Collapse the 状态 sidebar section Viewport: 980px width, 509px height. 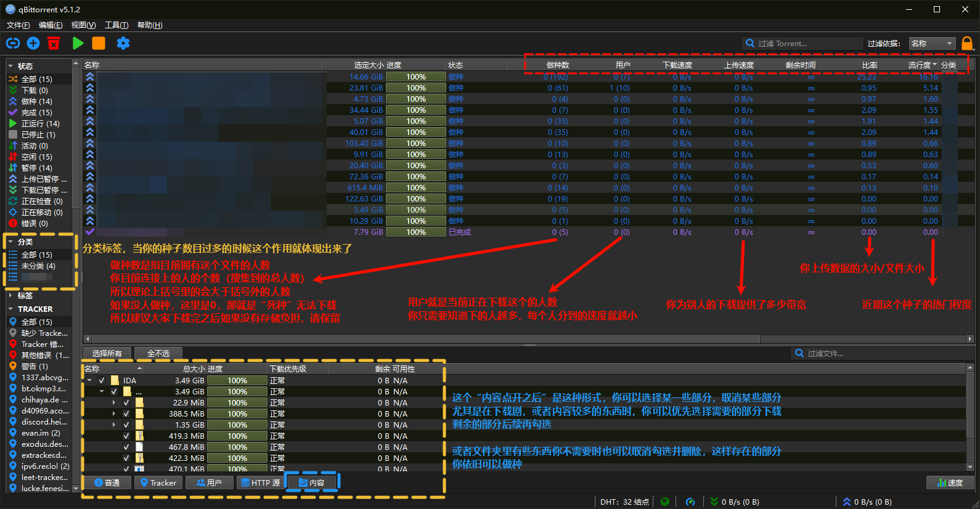point(10,66)
